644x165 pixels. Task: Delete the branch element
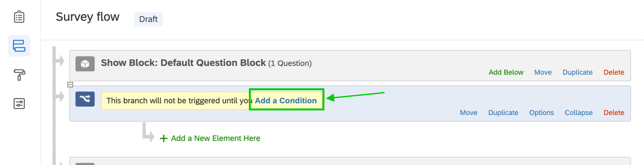pos(613,112)
